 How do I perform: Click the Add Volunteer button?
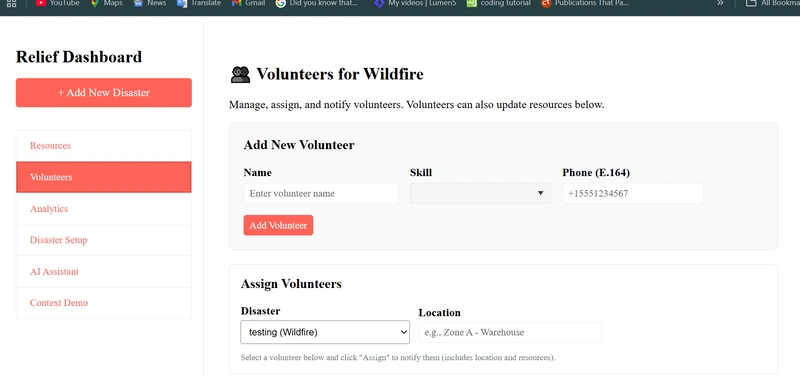[278, 225]
